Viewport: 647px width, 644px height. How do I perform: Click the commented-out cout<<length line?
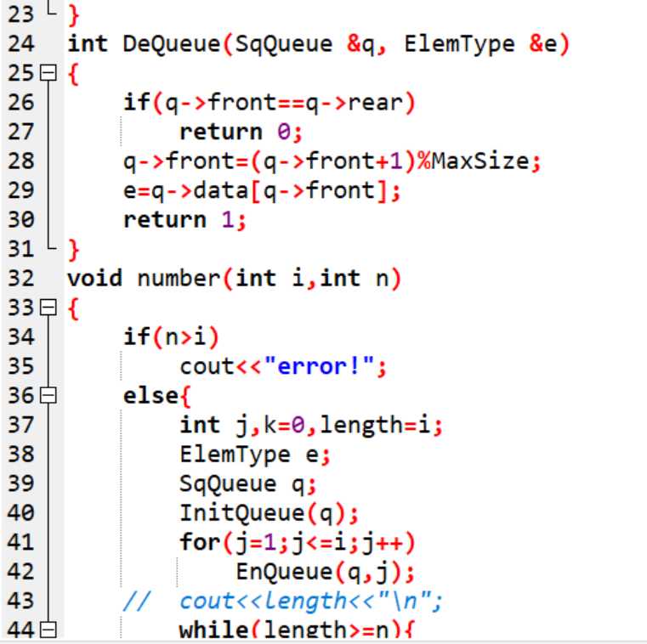click(x=283, y=602)
